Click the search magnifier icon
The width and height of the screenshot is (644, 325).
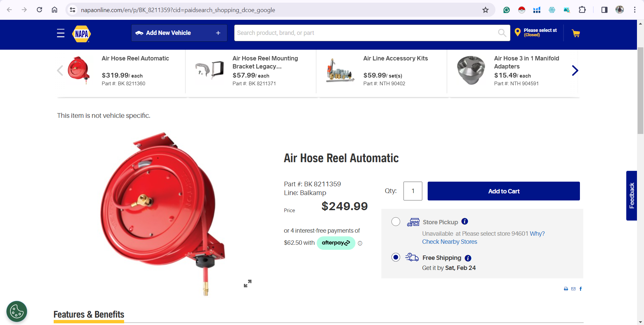502,33
